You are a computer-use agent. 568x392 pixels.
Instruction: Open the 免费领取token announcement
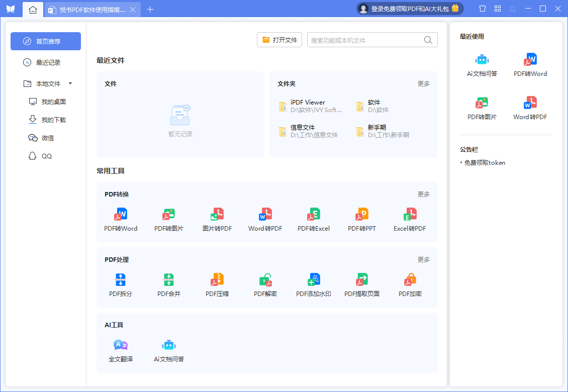[x=485, y=163]
